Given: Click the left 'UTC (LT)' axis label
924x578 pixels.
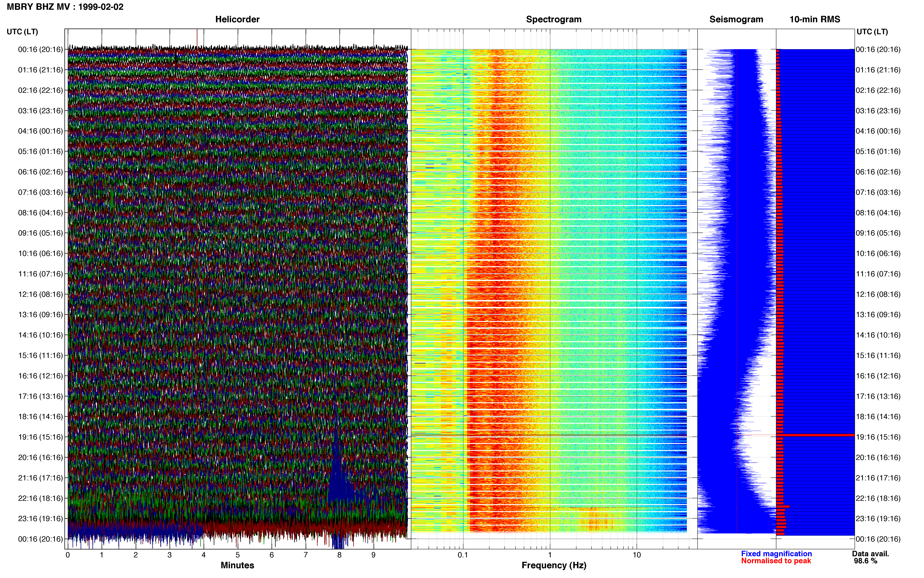Looking at the screenshot, I should [x=22, y=32].
